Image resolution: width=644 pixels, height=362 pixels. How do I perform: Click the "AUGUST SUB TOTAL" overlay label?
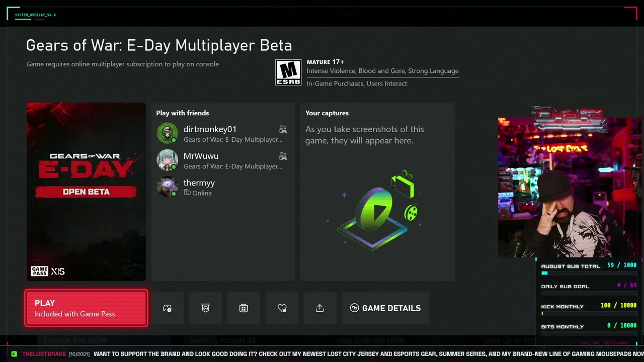pyautogui.click(x=571, y=266)
